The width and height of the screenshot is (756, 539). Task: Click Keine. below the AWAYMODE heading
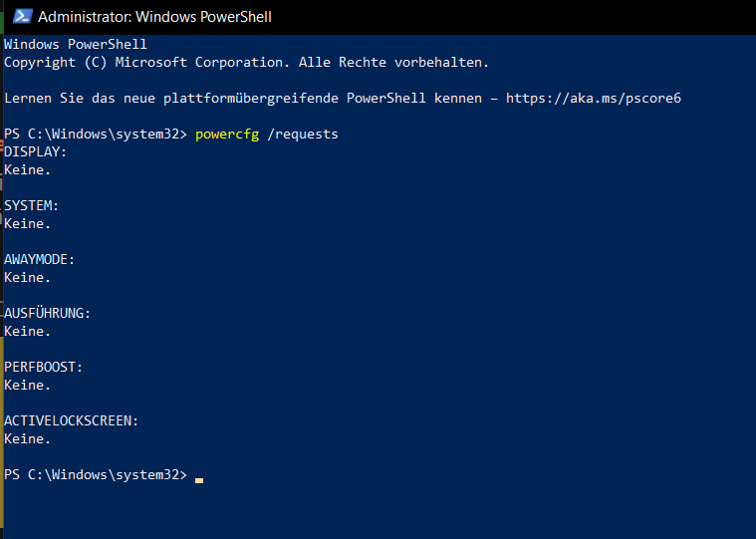click(x=28, y=278)
